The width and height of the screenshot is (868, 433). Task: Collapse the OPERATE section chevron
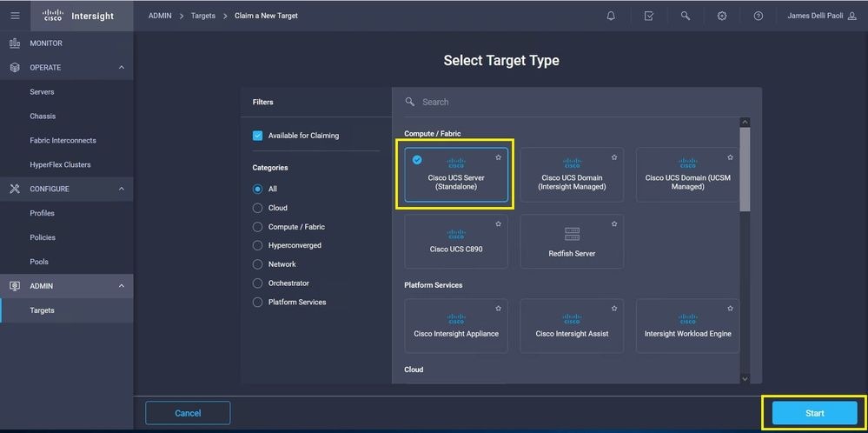(x=122, y=68)
